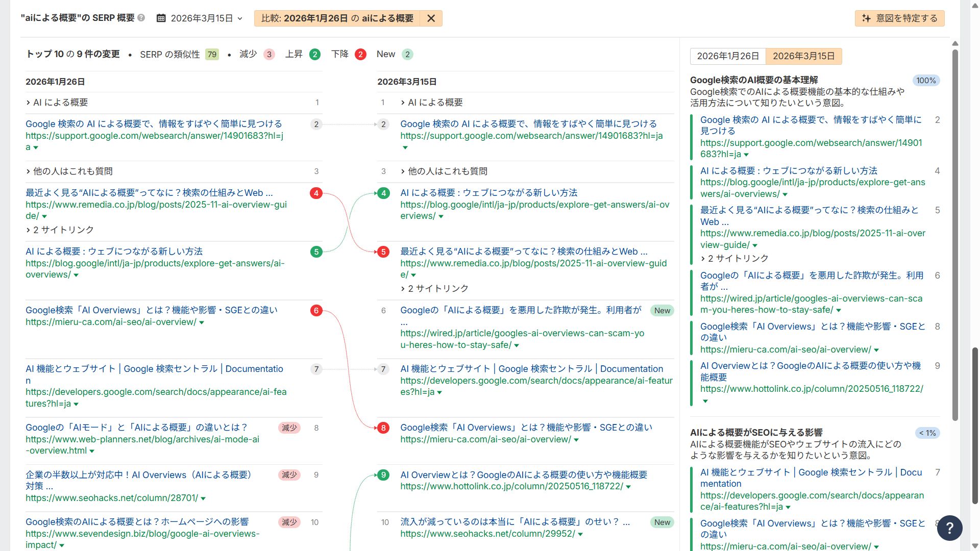The width and height of the screenshot is (980, 551).
Task: Remove the comparison using the X icon
Action: [430, 18]
